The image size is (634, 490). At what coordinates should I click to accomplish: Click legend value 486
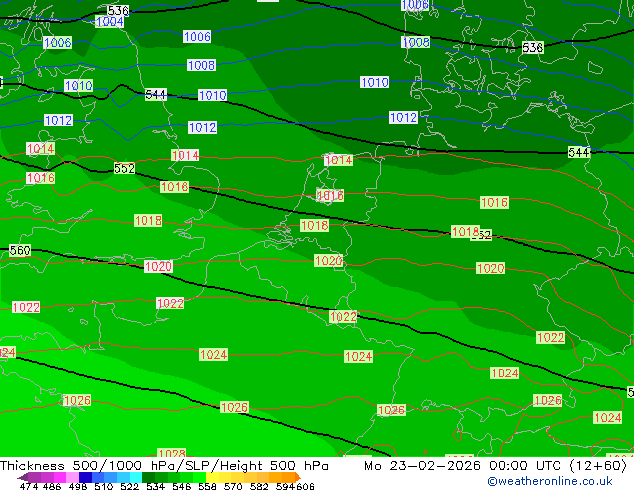pos(52,486)
